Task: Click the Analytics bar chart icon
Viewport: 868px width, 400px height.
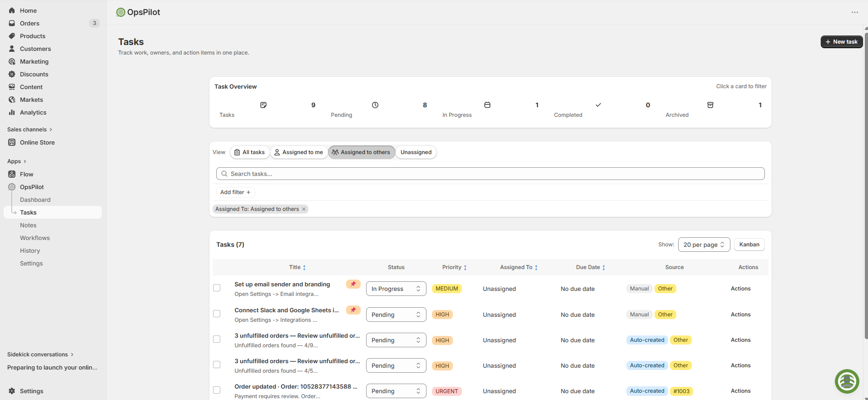Action: [x=12, y=112]
